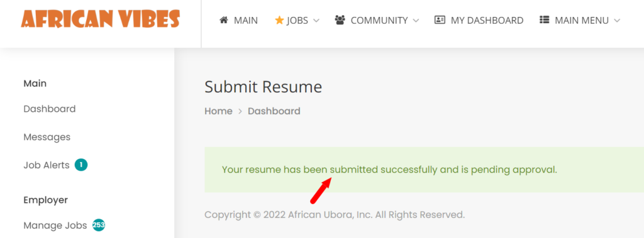
Task: Click the African Vibes logo
Action: (x=101, y=19)
